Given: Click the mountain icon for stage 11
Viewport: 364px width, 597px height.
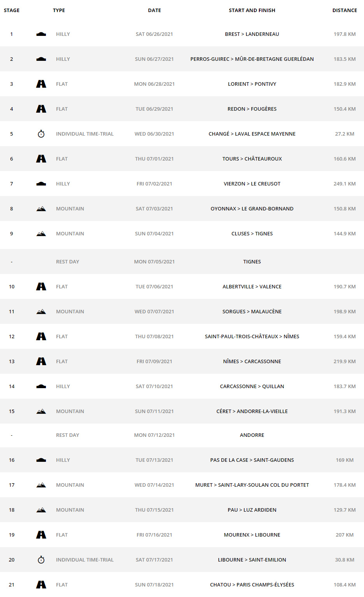Looking at the screenshot, I should (41, 312).
